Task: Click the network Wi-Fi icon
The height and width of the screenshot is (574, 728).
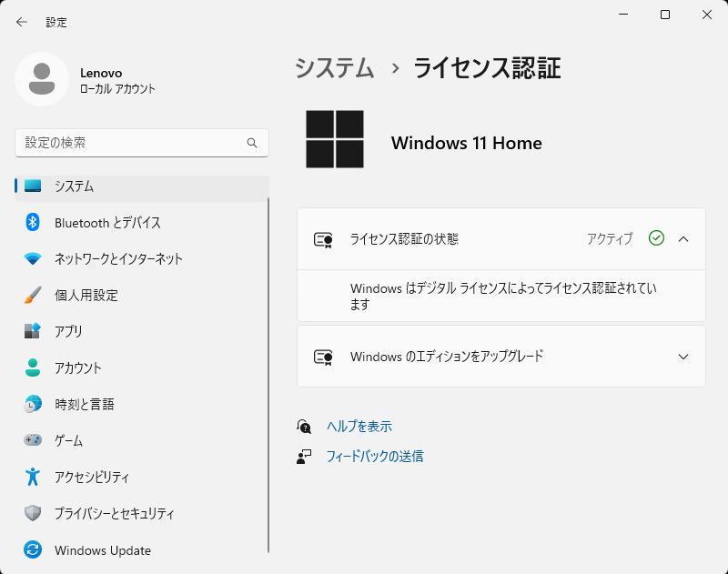Action: tap(33, 258)
